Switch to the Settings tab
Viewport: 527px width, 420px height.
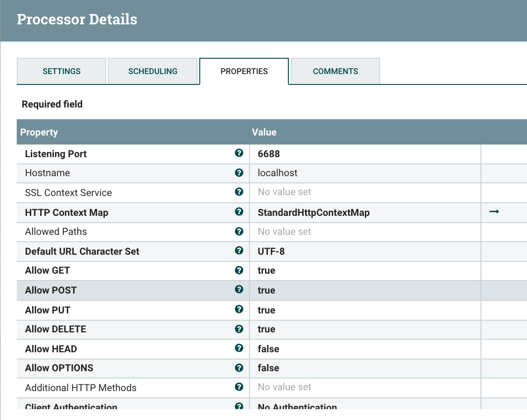(61, 71)
